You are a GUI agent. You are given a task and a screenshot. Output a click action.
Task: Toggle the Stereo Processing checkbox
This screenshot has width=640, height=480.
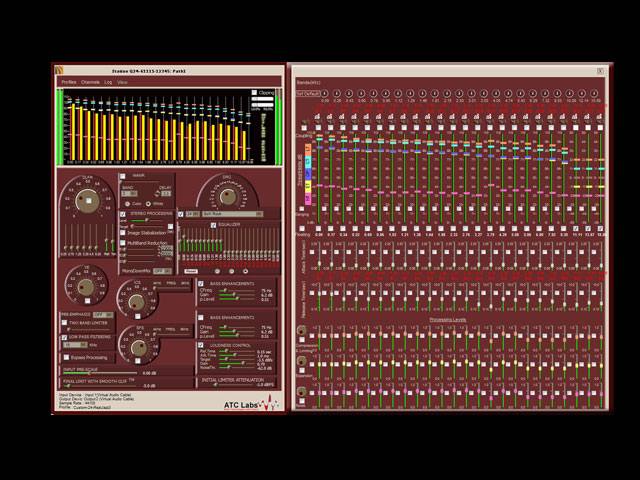122,214
